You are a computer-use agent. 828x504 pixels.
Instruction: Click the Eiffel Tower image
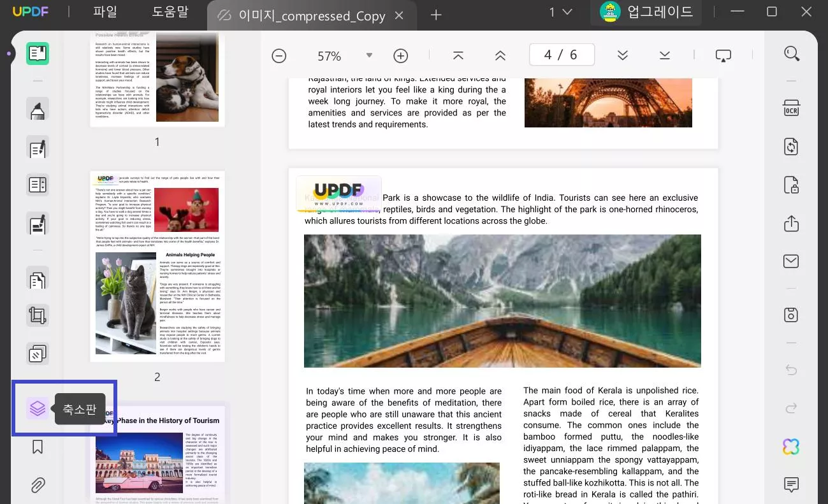(608, 103)
